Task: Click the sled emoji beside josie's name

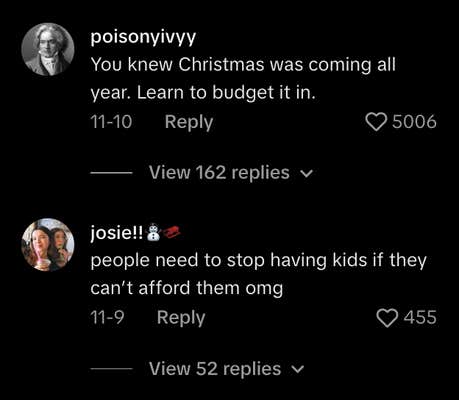Action: [172, 232]
